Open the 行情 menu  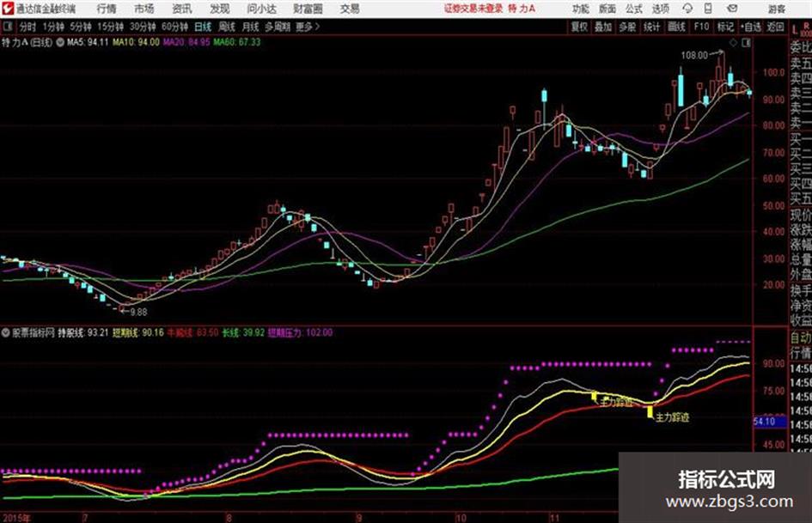[107, 9]
